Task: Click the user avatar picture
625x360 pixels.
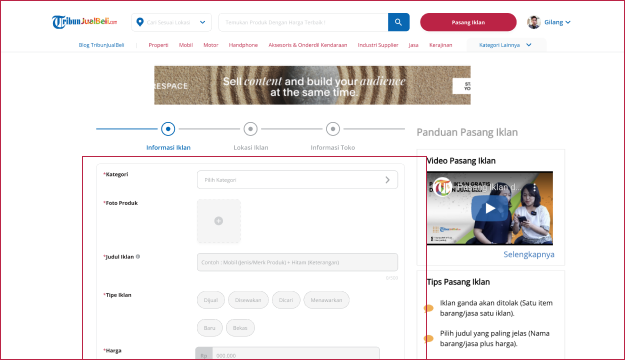Action: pos(534,22)
